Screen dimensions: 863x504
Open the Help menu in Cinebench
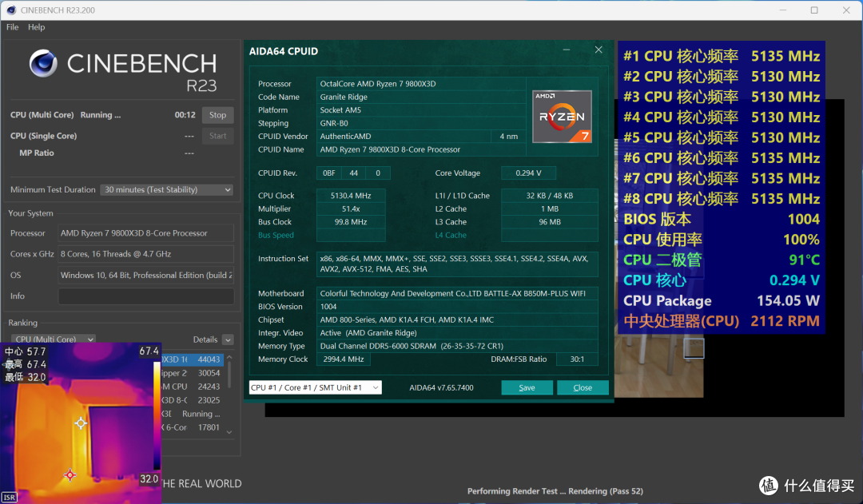click(x=36, y=27)
